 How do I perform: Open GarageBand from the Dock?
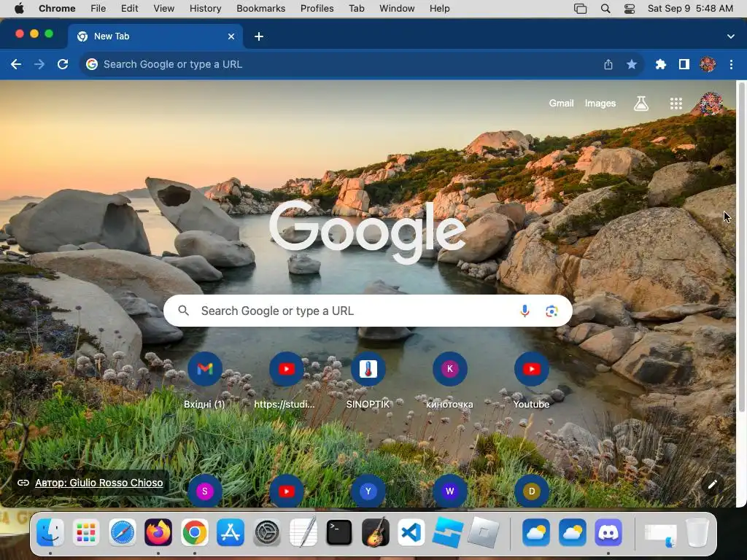(375, 532)
